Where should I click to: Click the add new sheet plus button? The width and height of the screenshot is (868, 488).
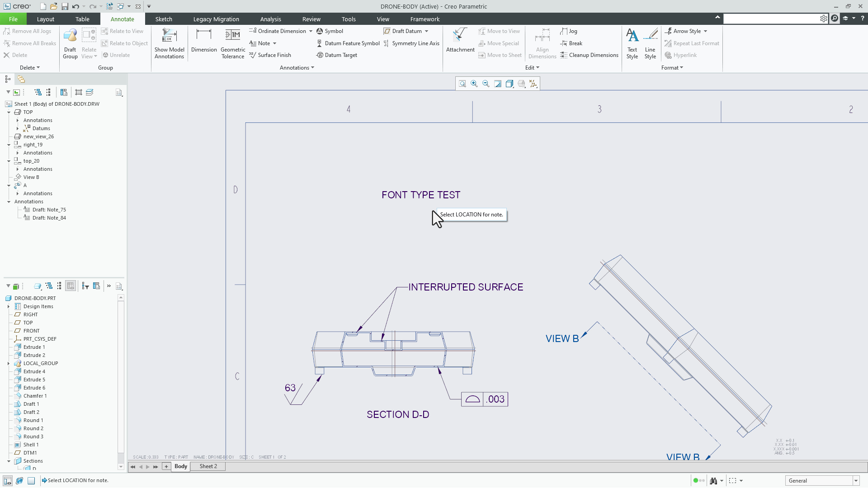166,466
